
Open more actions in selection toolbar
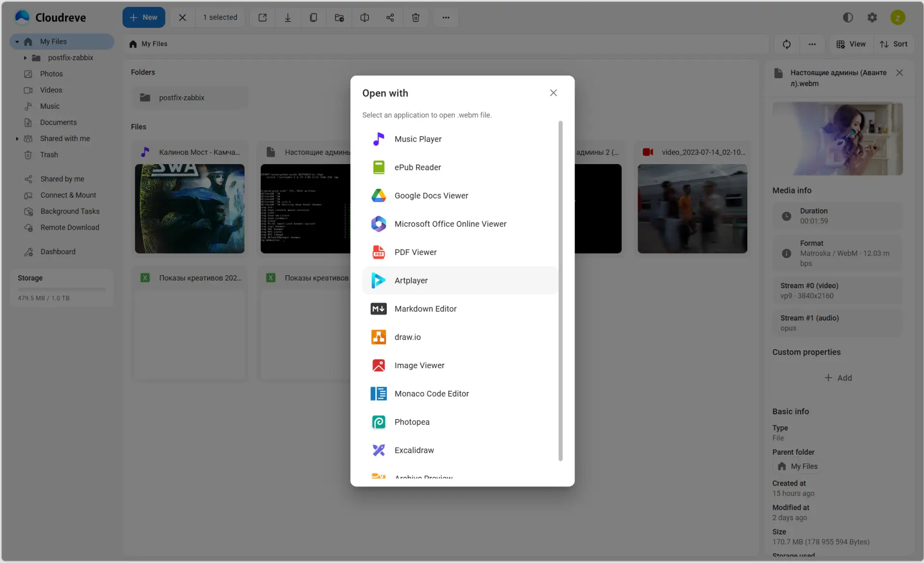tap(446, 17)
